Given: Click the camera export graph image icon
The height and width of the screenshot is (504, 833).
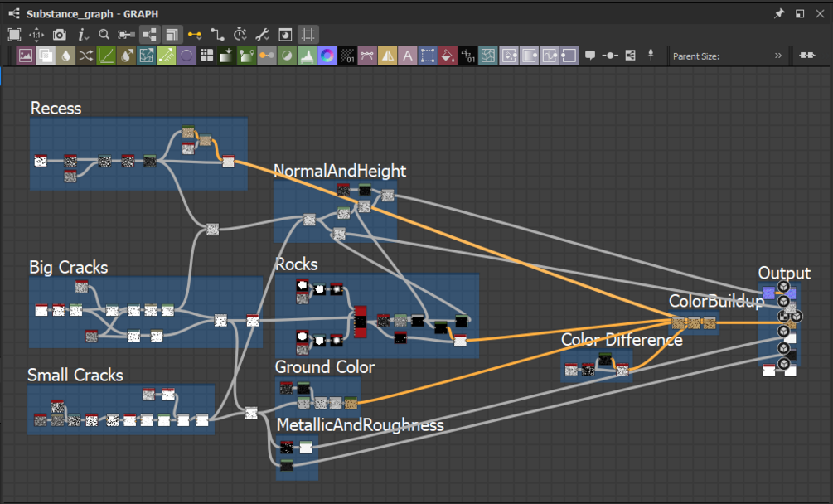Looking at the screenshot, I should click(x=60, y=35).
